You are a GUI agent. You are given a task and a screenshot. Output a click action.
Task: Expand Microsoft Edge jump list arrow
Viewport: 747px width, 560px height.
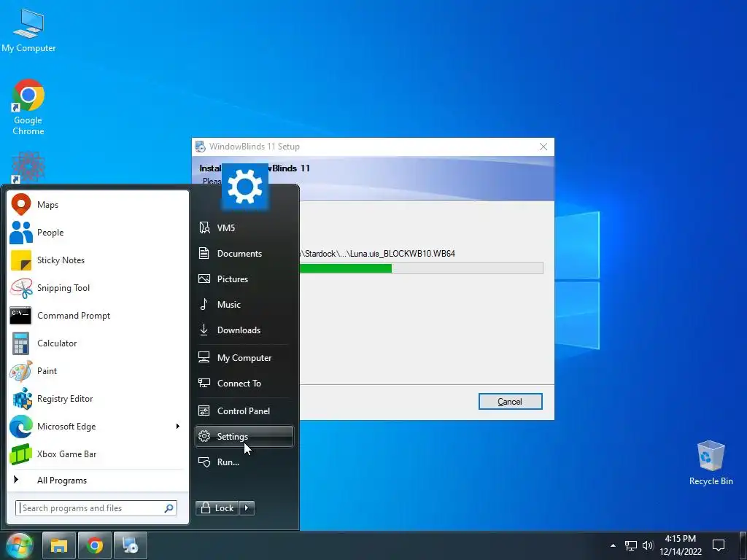click(178, 426)
